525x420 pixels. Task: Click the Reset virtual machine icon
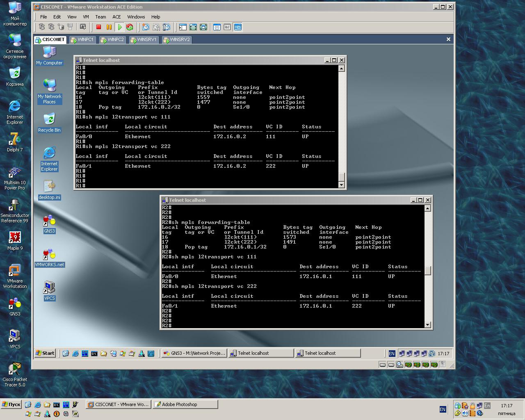[130, 27]
